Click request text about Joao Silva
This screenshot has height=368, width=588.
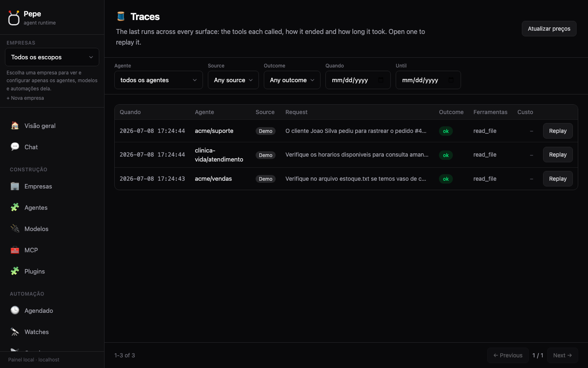coord(356,131)
